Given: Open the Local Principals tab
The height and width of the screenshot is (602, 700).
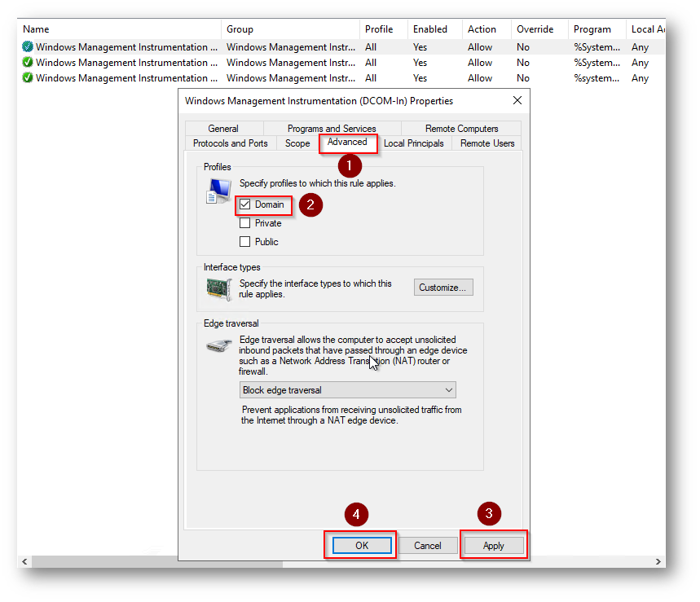Looking at the screenshot, I should point(413,143).
